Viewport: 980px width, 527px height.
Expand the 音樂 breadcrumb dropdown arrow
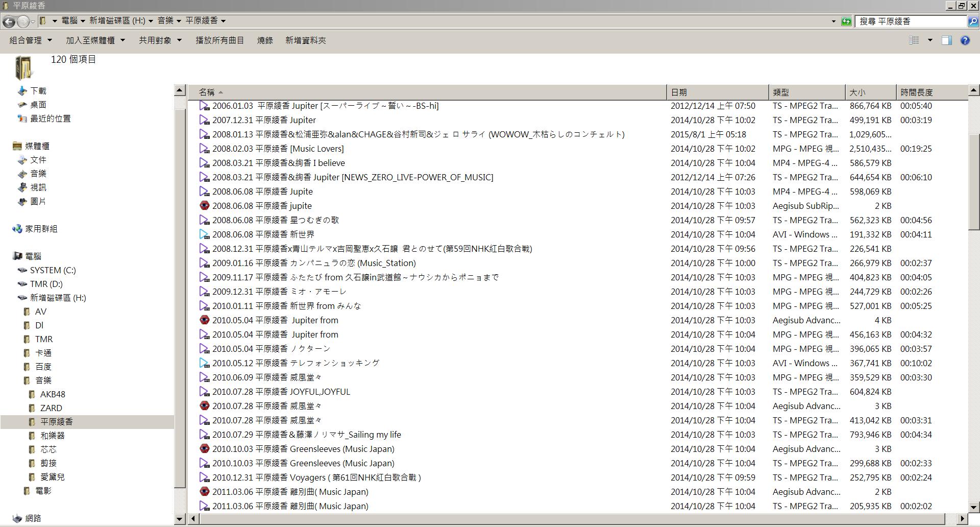click(x=179, y=21)
